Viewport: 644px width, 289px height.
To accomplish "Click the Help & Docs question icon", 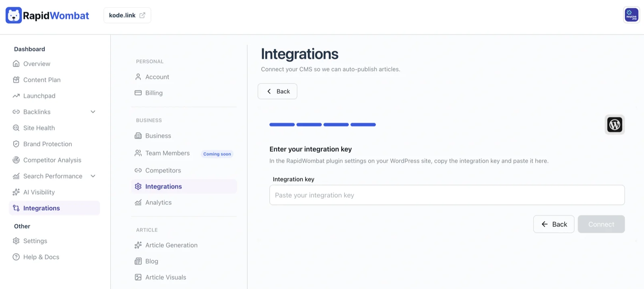I will (x=16, y=257).
